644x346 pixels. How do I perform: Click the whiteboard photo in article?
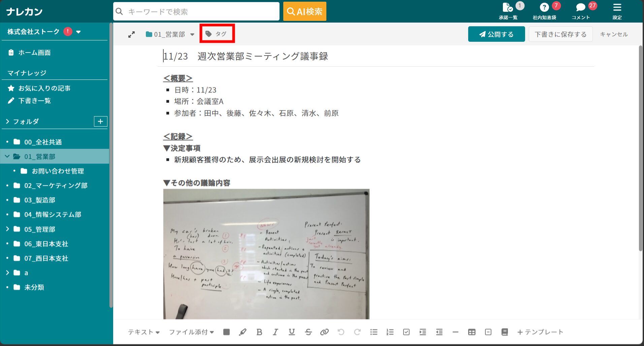pos(266,254)
